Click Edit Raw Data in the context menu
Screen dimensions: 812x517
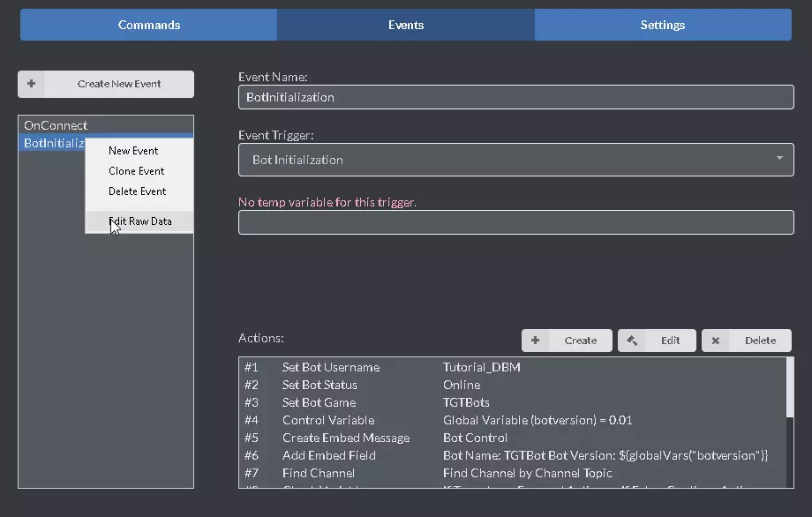(x=139, y=221)
